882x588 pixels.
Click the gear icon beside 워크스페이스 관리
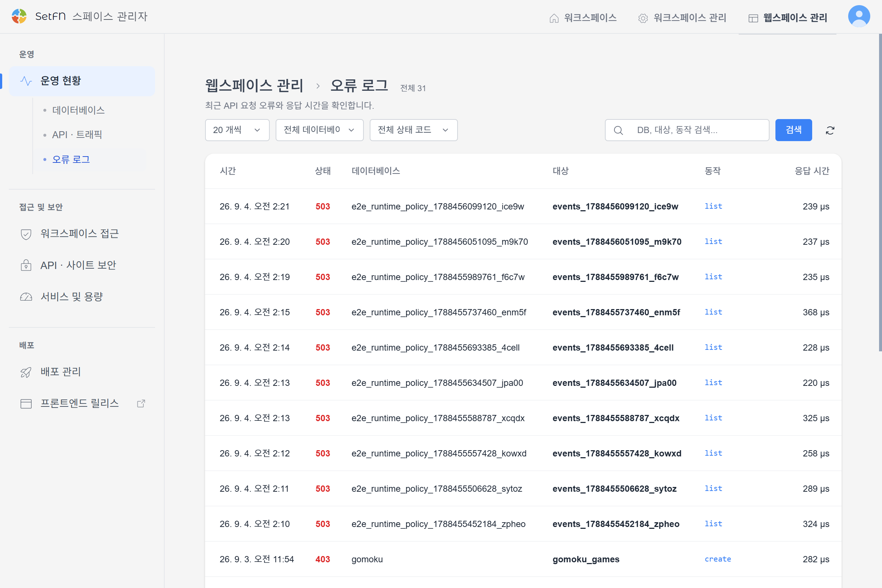643,18
